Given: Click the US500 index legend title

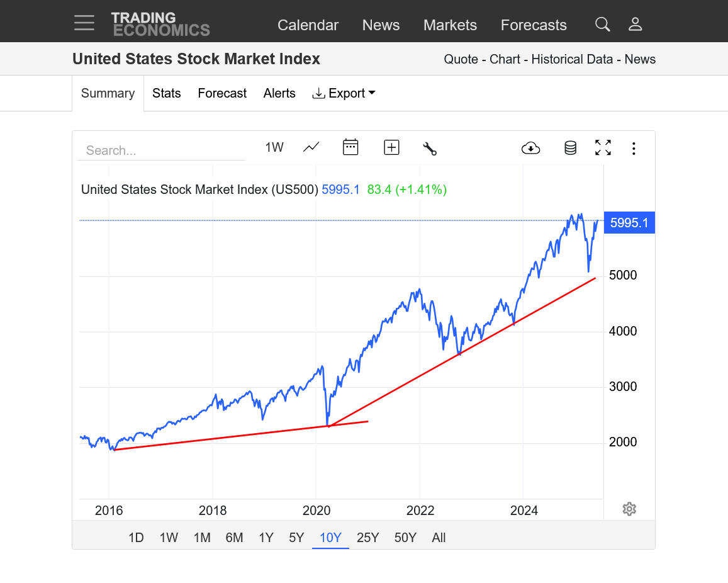Looking at the screenshot, I should point(199,190).
